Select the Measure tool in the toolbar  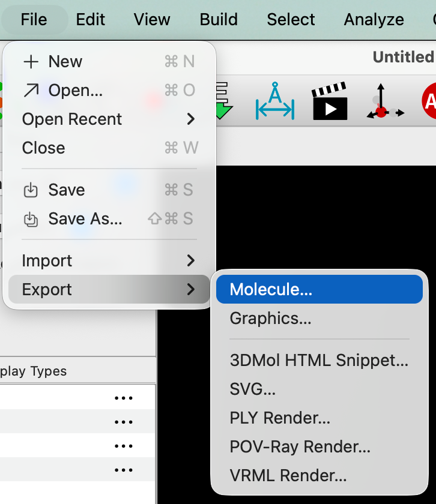[274, 101]
